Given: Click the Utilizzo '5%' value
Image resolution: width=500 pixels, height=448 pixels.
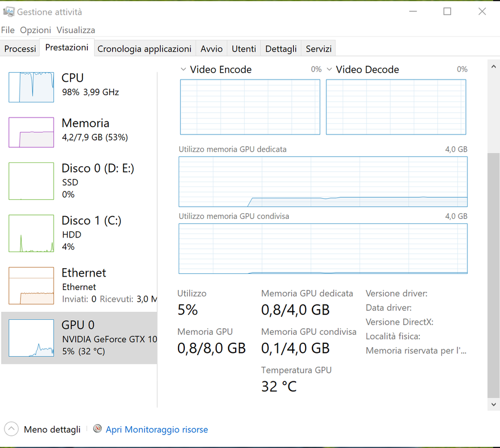Looking at the screenshot, I should 188,310.
